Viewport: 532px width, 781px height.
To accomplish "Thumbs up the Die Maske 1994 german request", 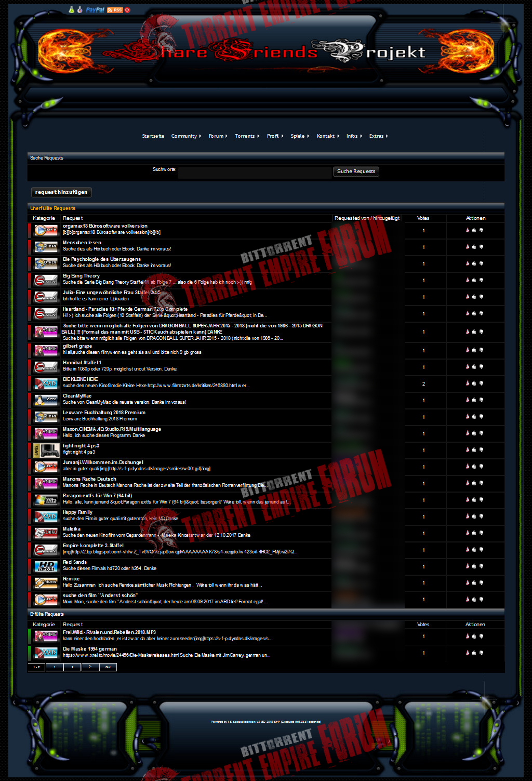I will click(474, 653).
